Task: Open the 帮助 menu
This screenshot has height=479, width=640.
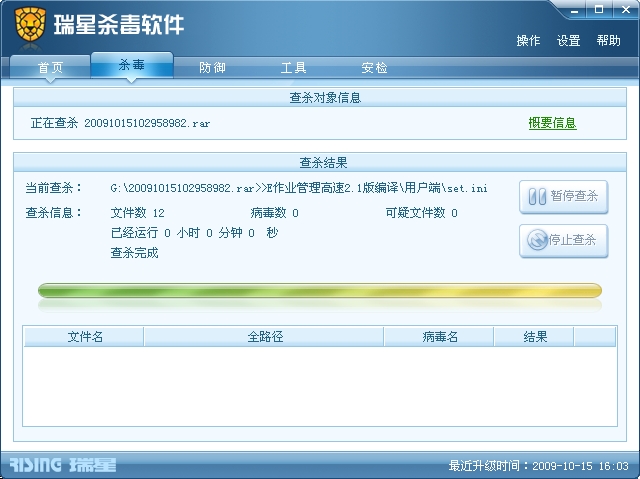Action: [x=609, y=40]
